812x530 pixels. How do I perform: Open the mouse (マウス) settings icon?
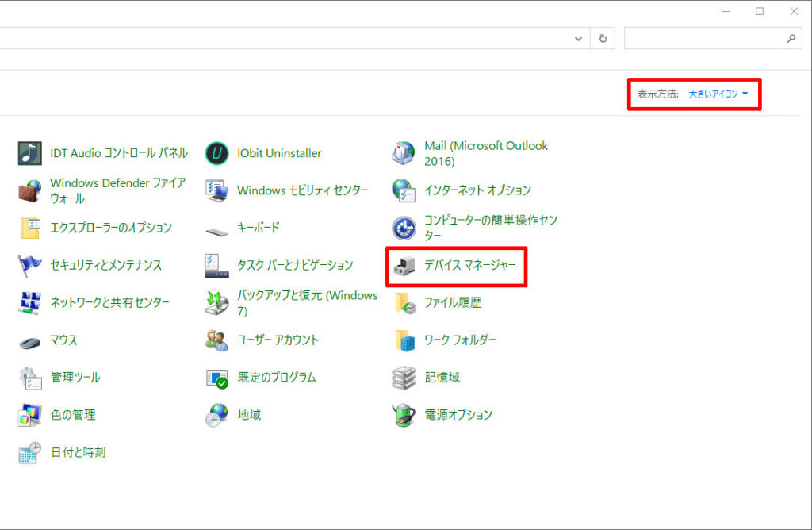pos(30,340)
